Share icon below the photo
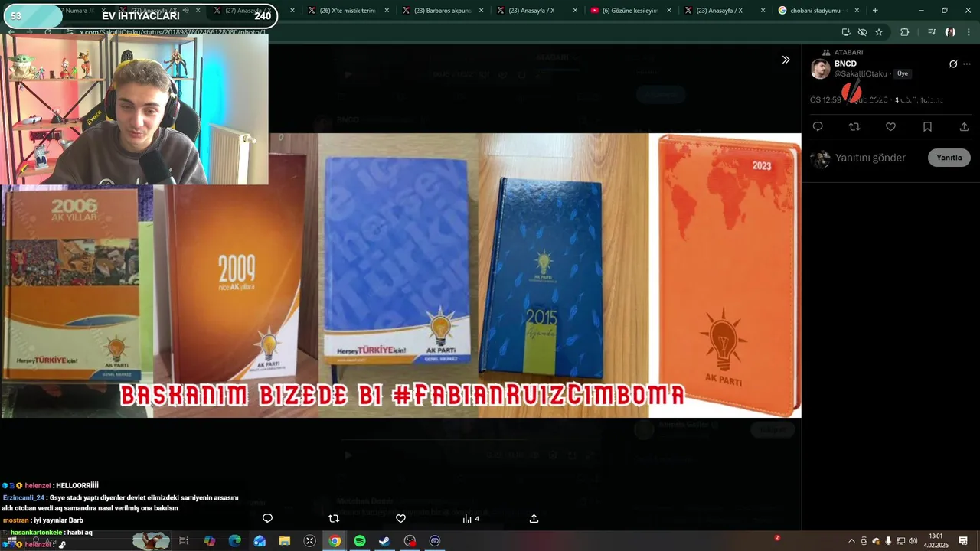 534,518
